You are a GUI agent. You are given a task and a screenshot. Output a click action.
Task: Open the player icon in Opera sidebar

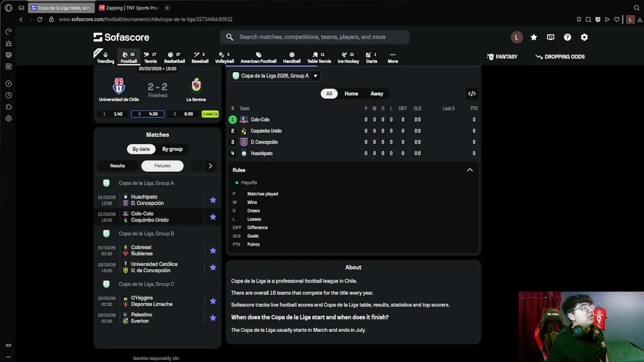pyautogui.click(x=9, y=83)
